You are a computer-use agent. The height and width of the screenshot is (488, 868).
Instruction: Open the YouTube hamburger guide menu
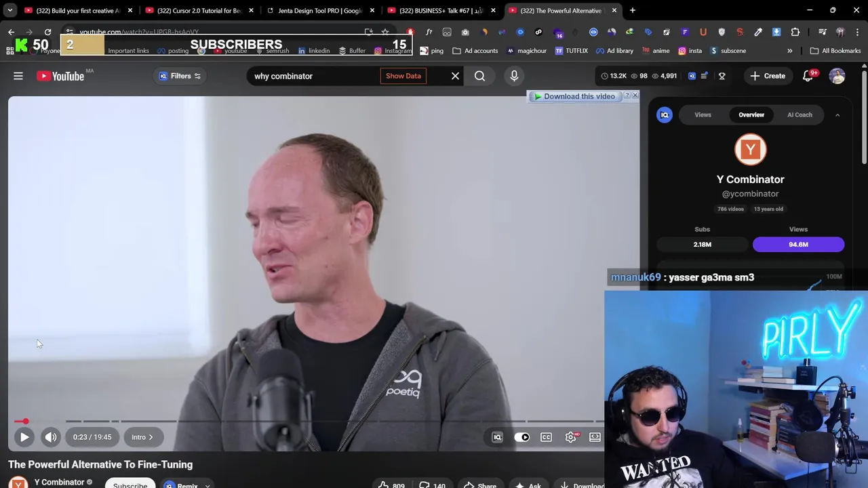tap(18, 76)
